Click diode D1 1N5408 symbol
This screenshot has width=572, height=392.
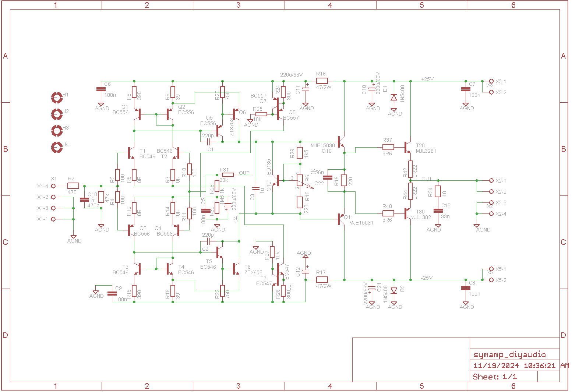point(394,98)
